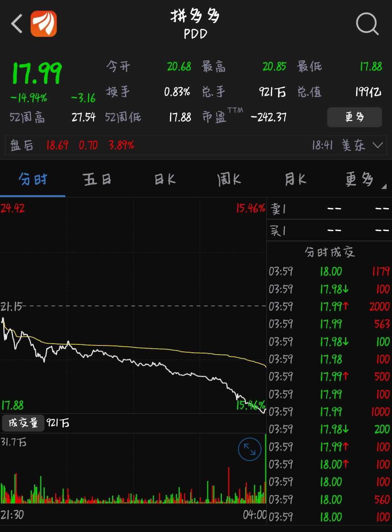Tap the 总值 value 199亿
The width and height of the screenshot is (392, 532).
click(368, 92)
